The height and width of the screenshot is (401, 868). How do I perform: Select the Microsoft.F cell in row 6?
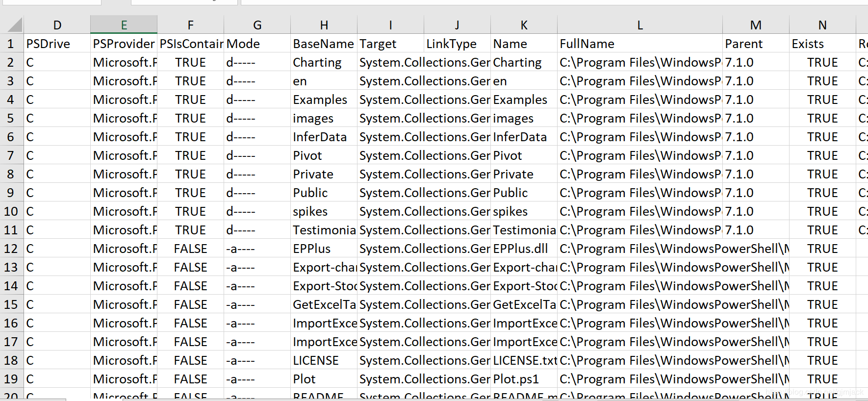[124, 137]
